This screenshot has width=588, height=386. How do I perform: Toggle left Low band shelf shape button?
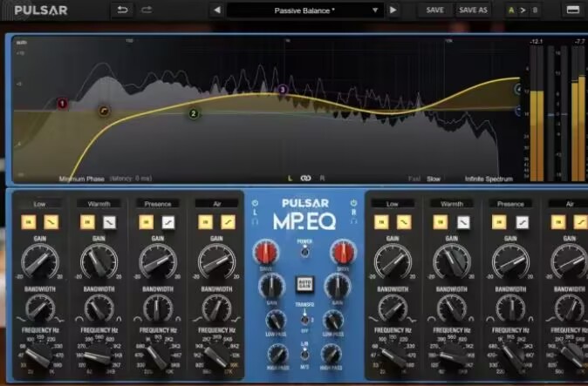click(51, 222)
